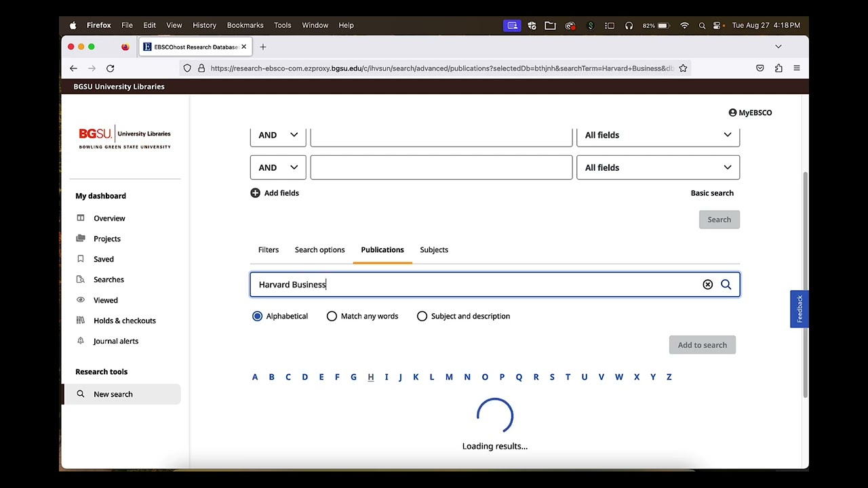The width and height of the screenshot is (868, 488).
Task: Open the Tools menu
Action: (x=283, y=25)
